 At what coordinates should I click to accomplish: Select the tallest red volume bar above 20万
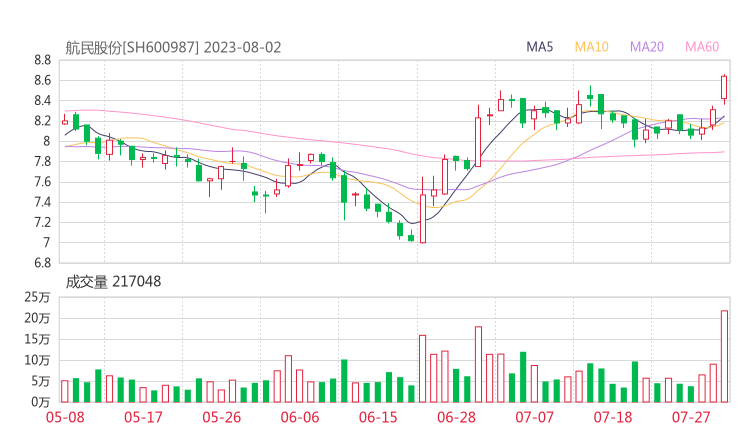(x=724, y=356)
